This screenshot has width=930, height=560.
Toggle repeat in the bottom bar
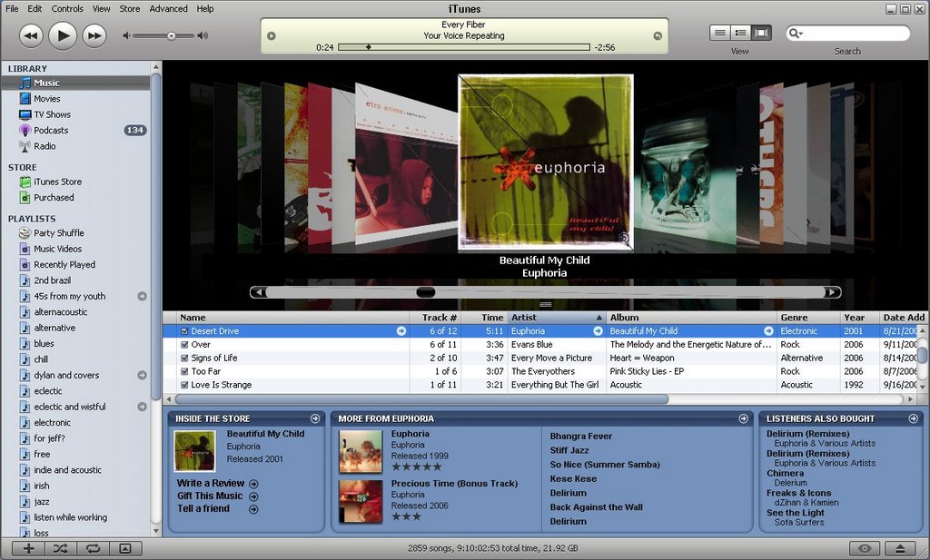(93, 548)
